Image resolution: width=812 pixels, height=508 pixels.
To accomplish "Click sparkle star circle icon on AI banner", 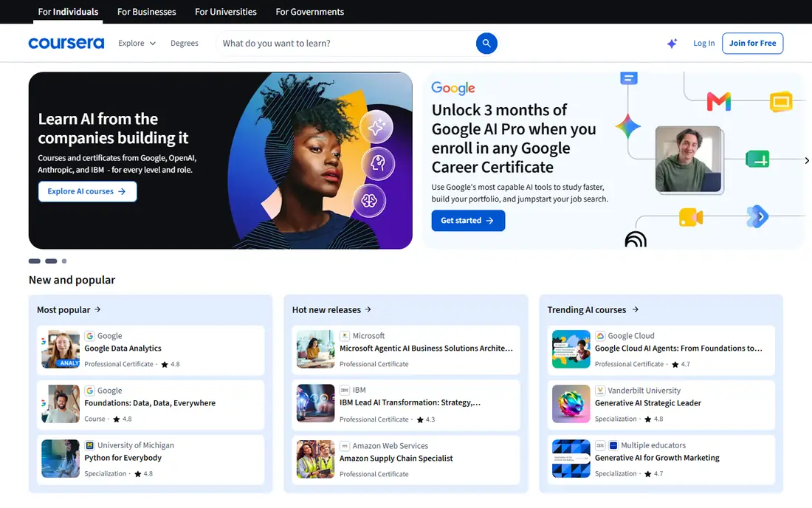I will (376, 126).
